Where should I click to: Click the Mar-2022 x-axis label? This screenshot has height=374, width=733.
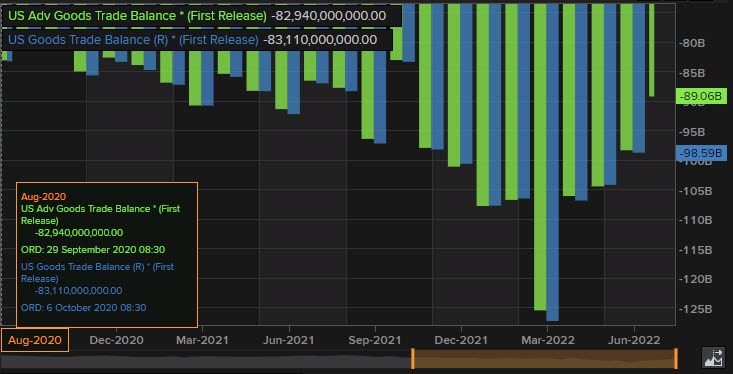(547, 340)
